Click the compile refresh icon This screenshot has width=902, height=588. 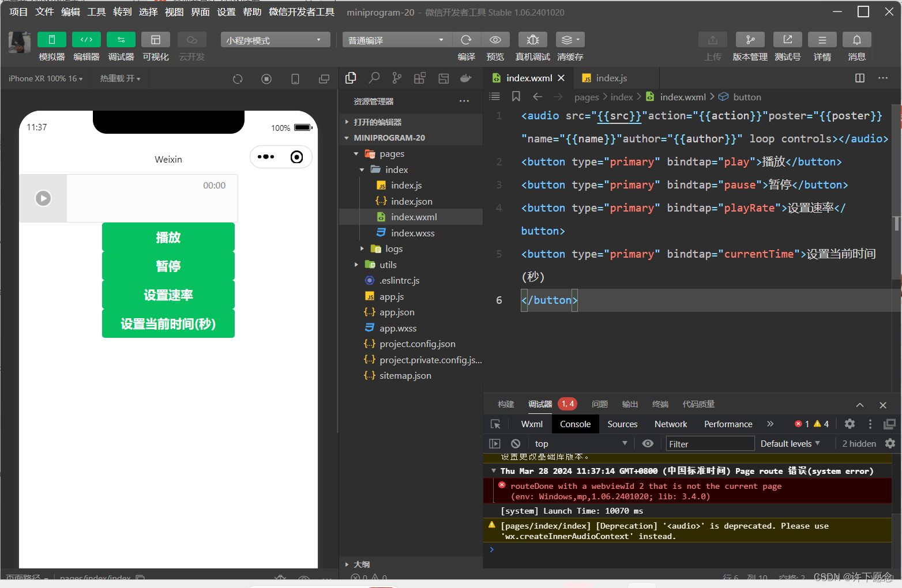[x=467, y=39]
